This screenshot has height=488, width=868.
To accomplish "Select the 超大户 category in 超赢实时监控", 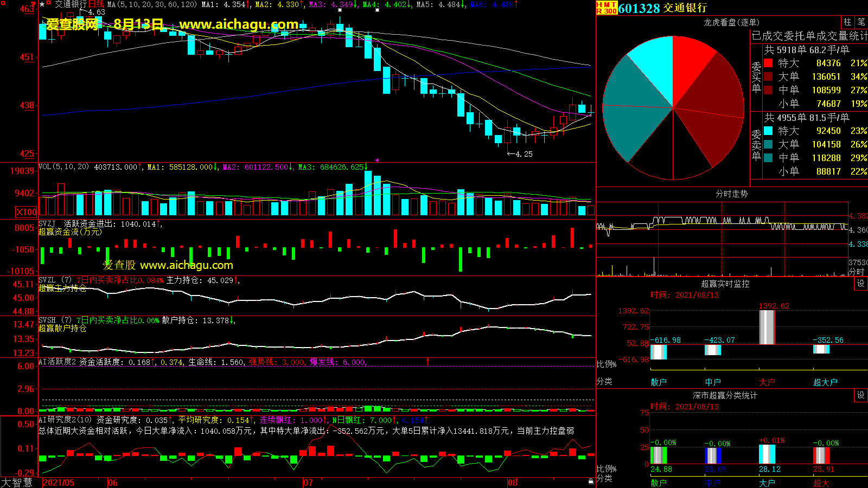I will click(825, 382).
